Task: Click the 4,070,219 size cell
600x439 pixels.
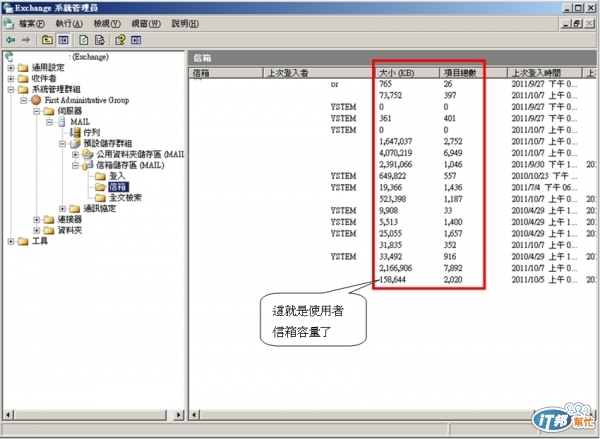Action: tap(395, 153)
